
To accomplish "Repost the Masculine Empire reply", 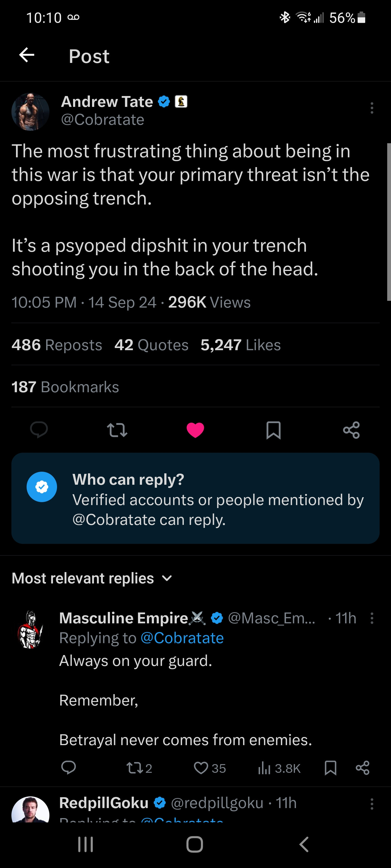I will tap(132, 768).
